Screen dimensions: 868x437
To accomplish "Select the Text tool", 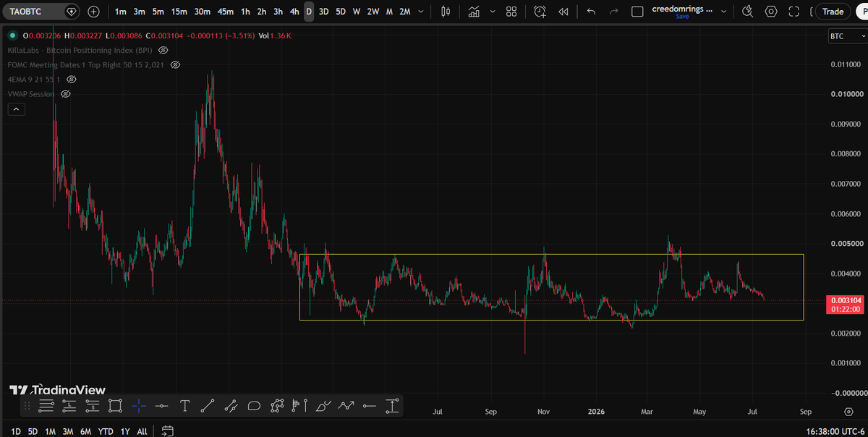I will tap(184, 405).
